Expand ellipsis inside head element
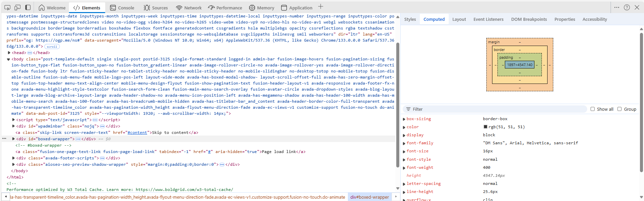644x201 pixels. click(x=30, y=53)
